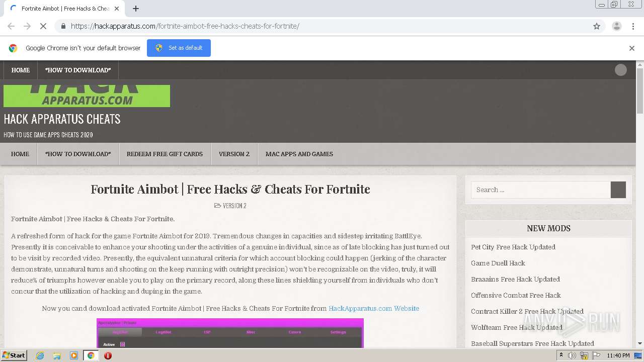Click the volume speaker tray icon
Image resolution: width=644 pixels, height=362 pixels.
[x=572, y=355]
